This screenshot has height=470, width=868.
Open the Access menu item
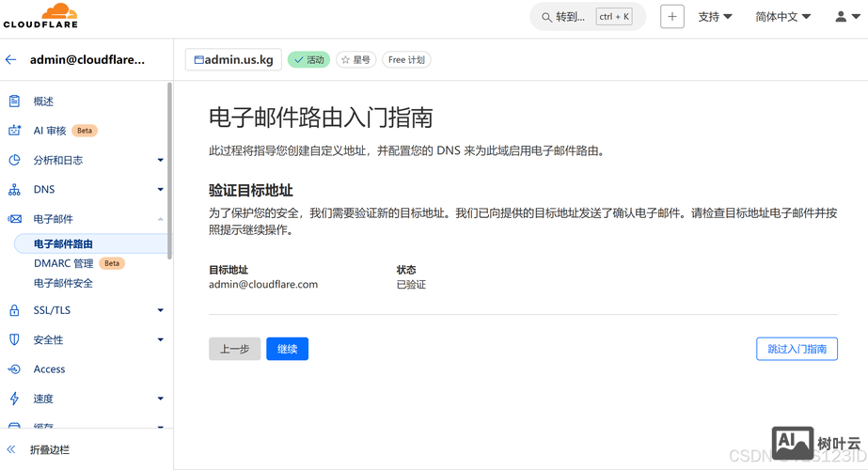[49, 369]
